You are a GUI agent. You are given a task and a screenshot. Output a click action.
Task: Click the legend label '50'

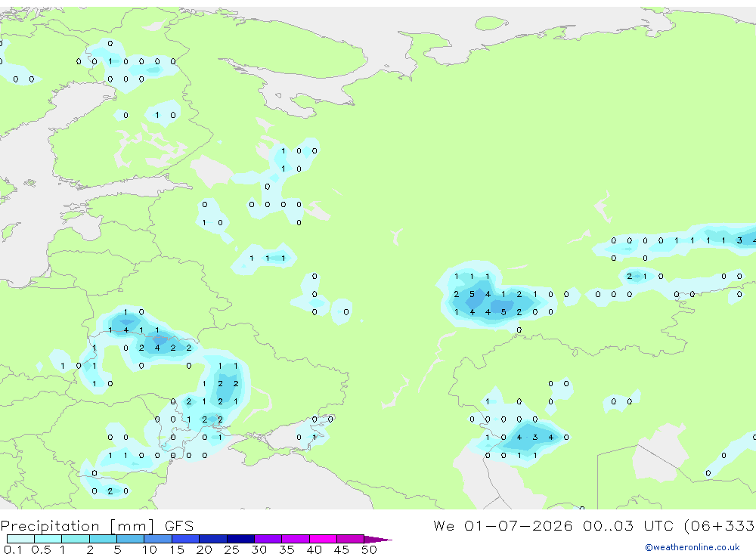pos(369,549)
